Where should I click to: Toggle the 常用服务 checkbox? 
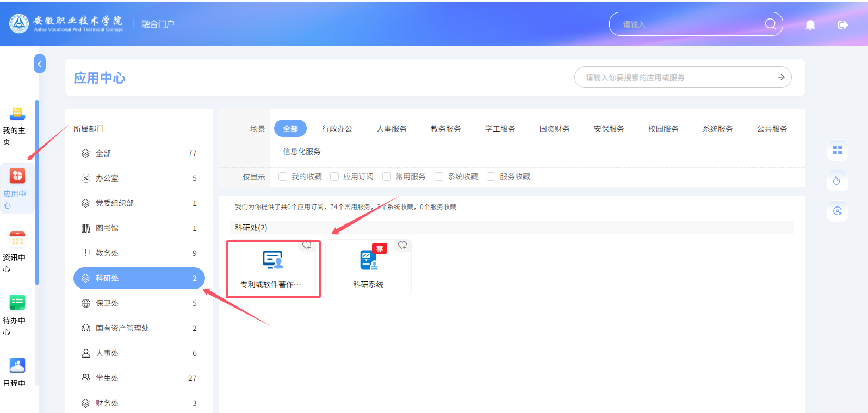click(387, 177)
